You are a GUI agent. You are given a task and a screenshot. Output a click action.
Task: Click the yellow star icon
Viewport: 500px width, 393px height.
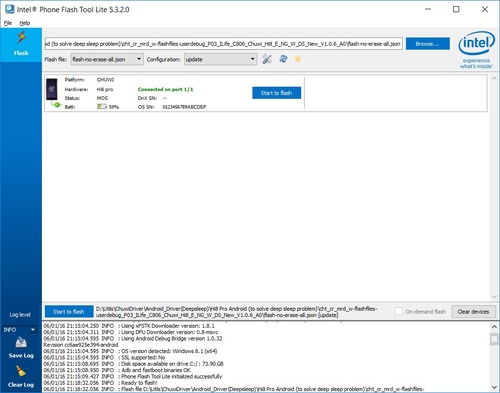click(298, 59)
